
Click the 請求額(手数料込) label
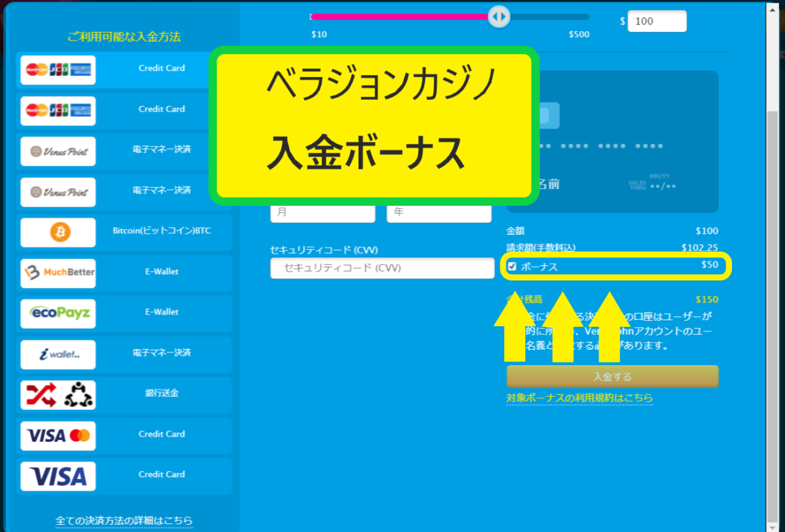click(x=541, y=248)
